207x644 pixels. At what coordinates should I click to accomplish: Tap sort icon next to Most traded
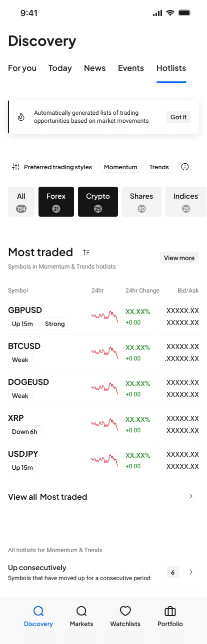coord(86,252)
